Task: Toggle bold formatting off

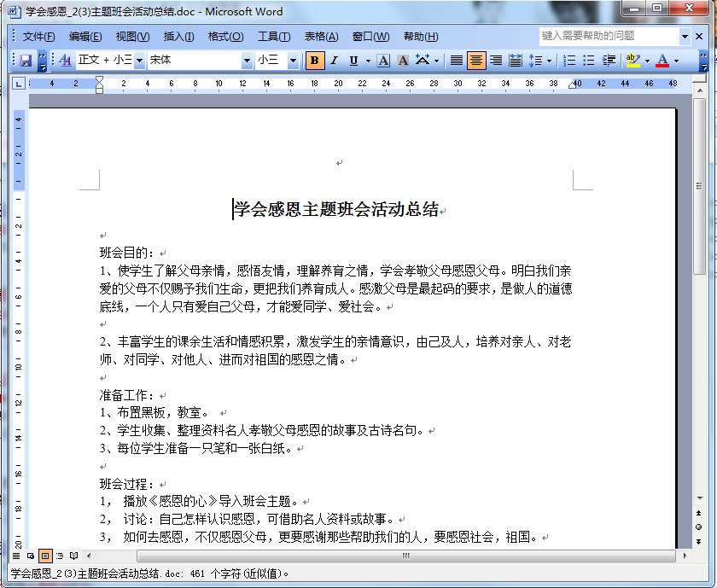Action: coord(313,61)
